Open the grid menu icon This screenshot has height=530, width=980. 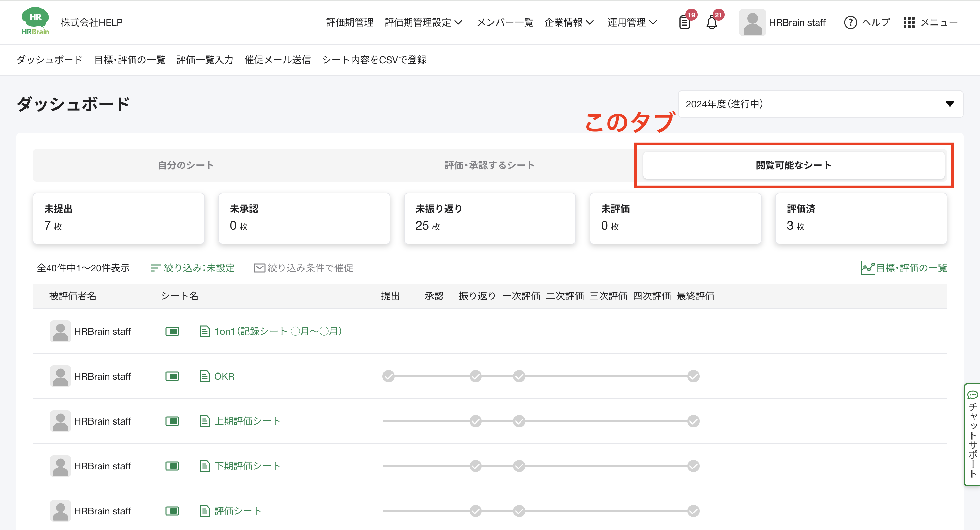[909, 22]
